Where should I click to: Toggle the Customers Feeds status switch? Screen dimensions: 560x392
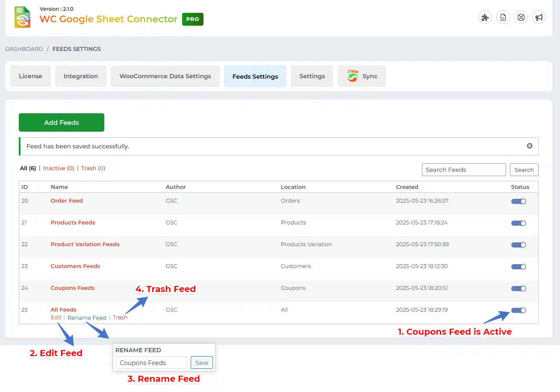[x=519, y=267]
